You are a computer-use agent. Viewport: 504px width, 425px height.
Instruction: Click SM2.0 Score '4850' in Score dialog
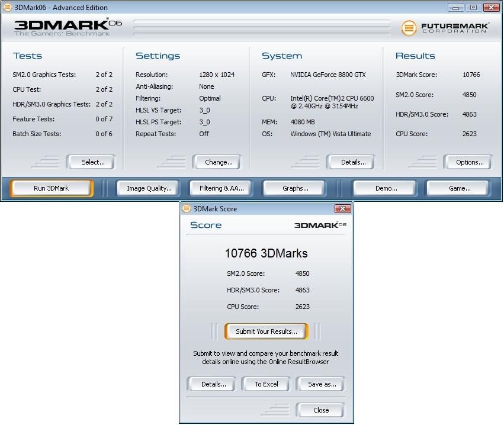pyautogui.click(x=302, y=273)
